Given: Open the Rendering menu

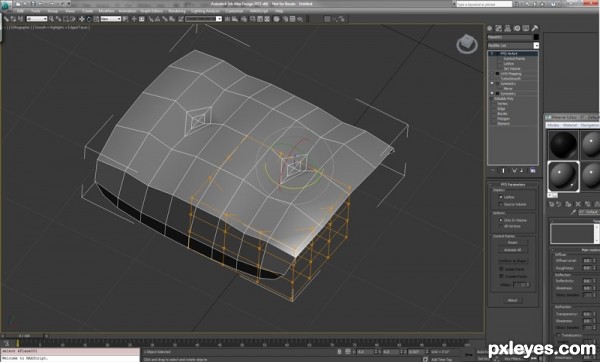Looking at the screenshot, I should (x=177, y=11).
